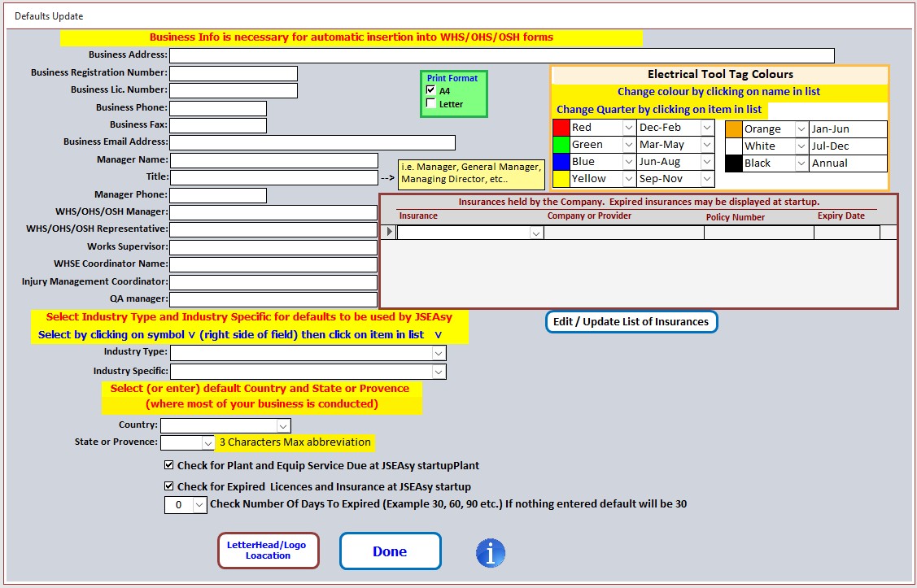Open the Mar-May quarter dropdown
917x588 pixels.
click(x=707, y=145)
